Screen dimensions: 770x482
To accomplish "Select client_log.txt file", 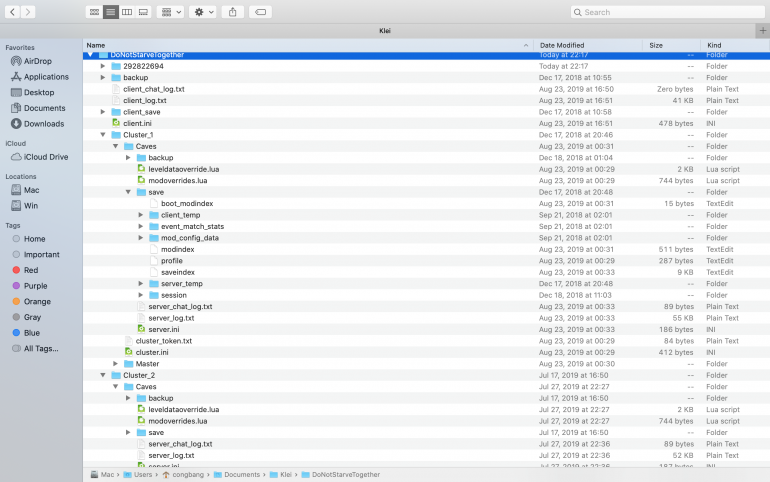I will click(145, 101).
